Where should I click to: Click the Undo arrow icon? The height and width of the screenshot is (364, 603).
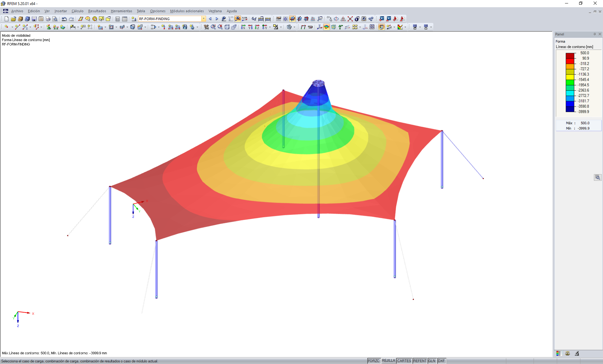64,19
